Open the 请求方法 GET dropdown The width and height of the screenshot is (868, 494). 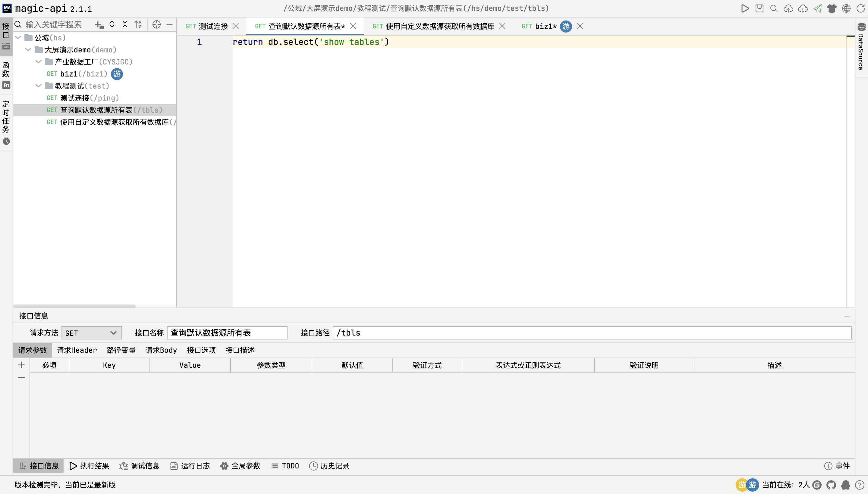[91, 333]
